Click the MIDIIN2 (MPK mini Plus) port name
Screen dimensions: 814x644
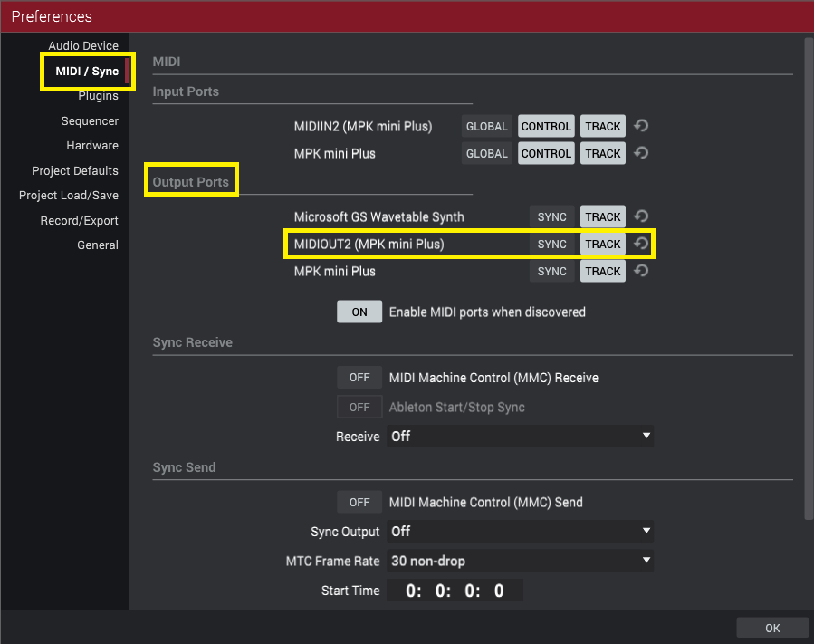[363, 126]
